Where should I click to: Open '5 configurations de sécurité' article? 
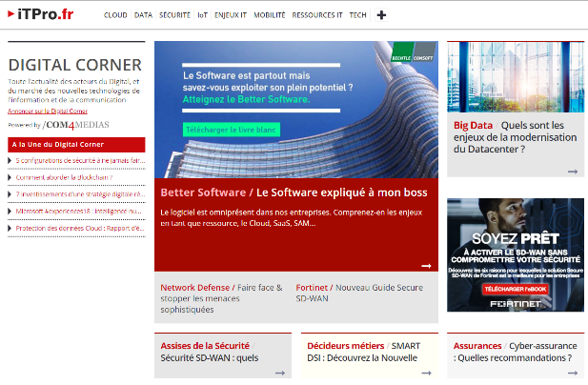pyautogui.click(x=80, y=160)
